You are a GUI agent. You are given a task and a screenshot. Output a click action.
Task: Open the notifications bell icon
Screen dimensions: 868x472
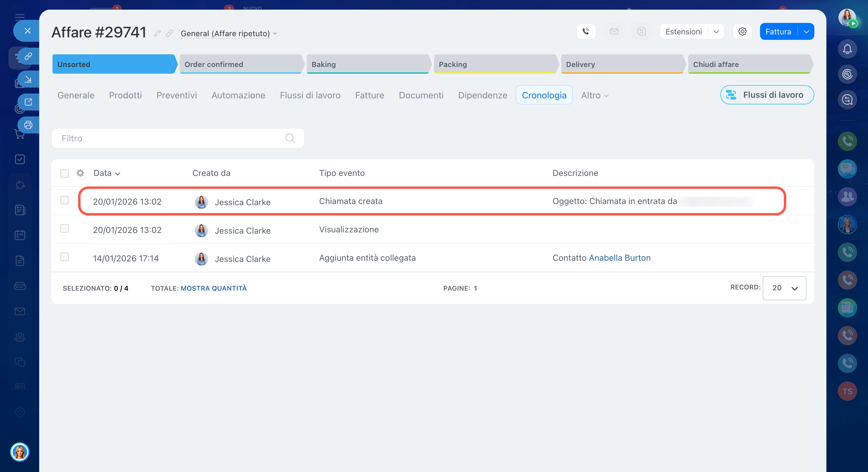(x=847, y=49)
